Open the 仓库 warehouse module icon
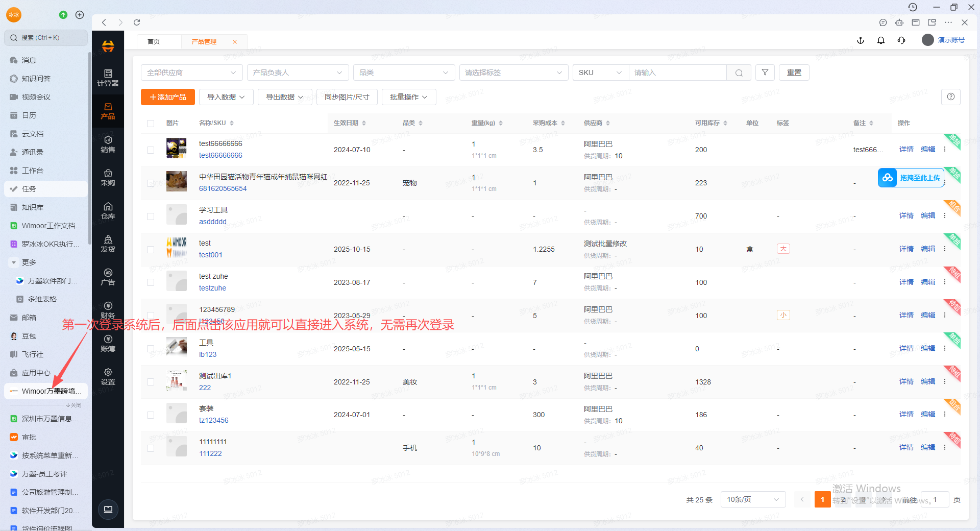Viewport: 980px width, 531px height. [x=108, y=210]
